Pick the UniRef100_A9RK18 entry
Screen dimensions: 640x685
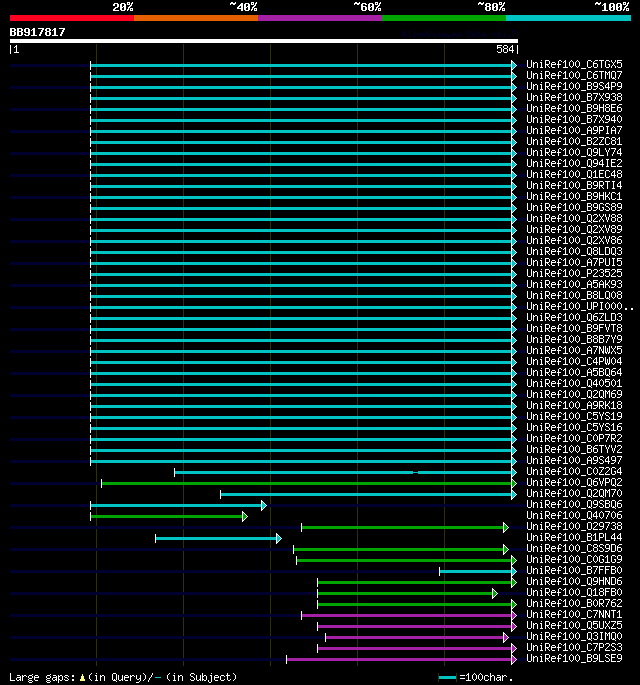coord(574,405)
